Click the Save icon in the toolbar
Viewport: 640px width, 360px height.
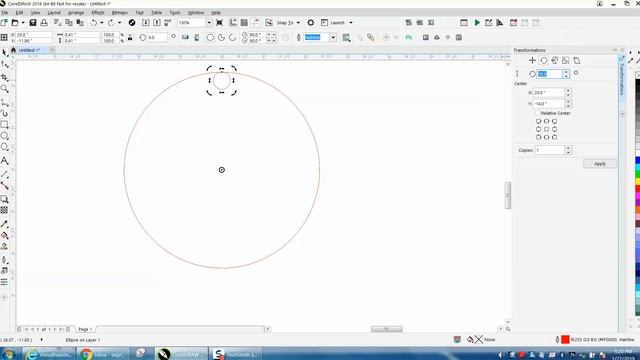pyautogui.click(x=33, y=23)
